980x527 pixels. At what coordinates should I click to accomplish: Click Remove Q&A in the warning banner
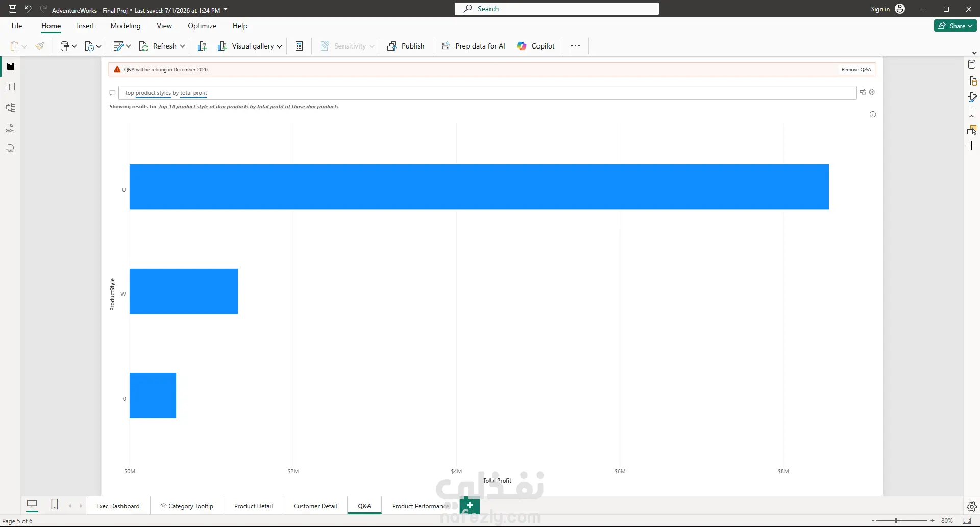coord(856,69)
